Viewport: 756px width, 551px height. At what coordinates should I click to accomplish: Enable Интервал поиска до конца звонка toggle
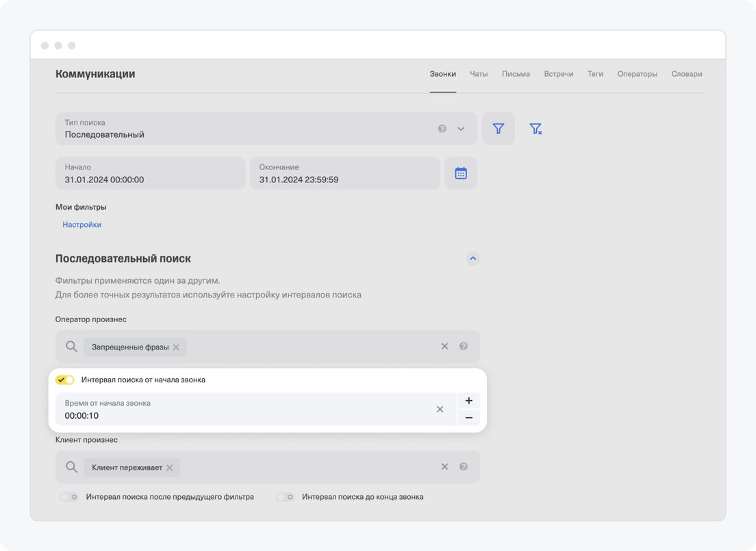285,497
